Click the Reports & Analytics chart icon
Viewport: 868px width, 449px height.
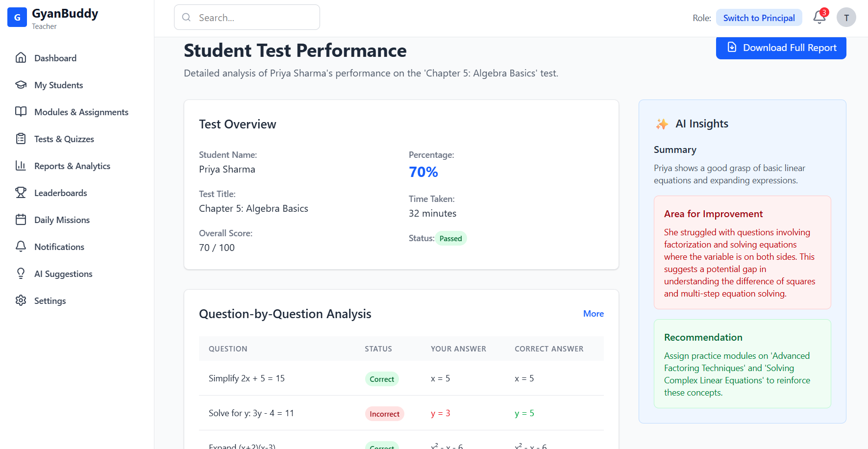[x=21, y=166]
